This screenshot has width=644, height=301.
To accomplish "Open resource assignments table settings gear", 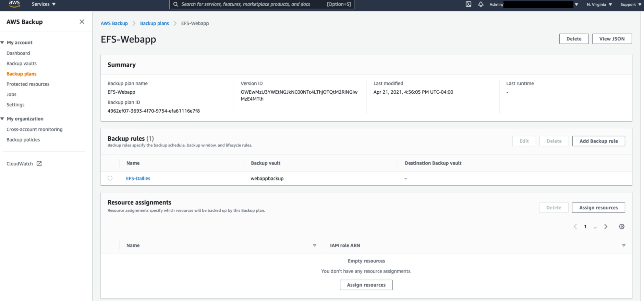I will pyautogui.click(x=621, y=227).
